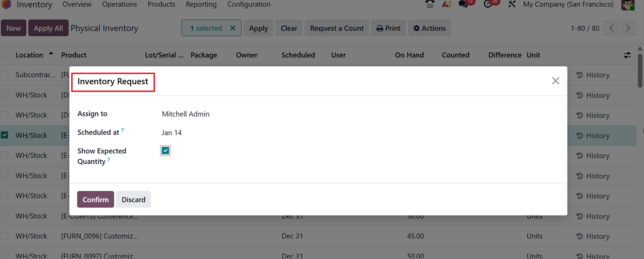644x259 pixels.
Task: Open the My Company (San Francisco) switcher
Action: tap(568, 4)
